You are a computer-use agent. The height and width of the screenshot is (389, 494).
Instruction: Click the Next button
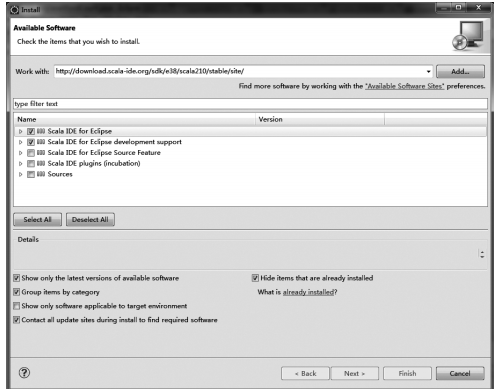coord(355,373)
